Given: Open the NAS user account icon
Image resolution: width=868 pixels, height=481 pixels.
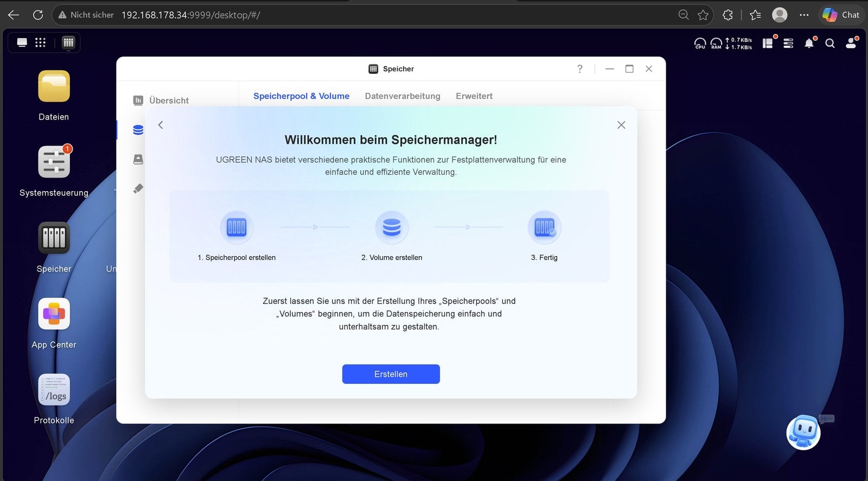Looking at the screenshot, I should click(851, 43).
